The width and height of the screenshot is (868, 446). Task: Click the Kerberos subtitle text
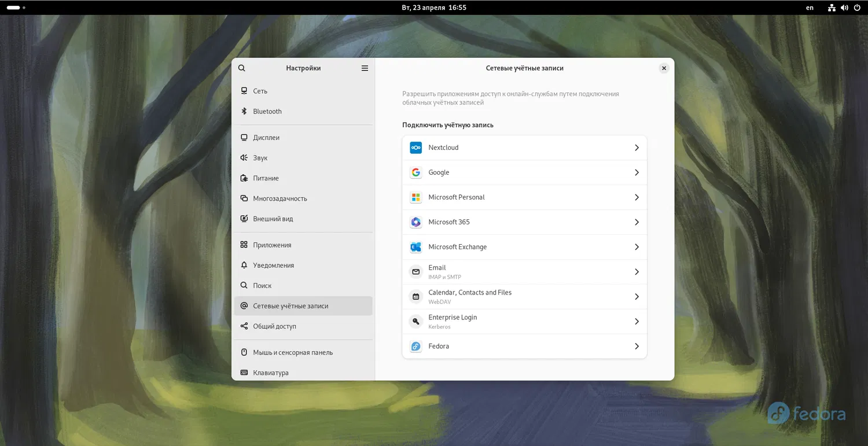439,327
